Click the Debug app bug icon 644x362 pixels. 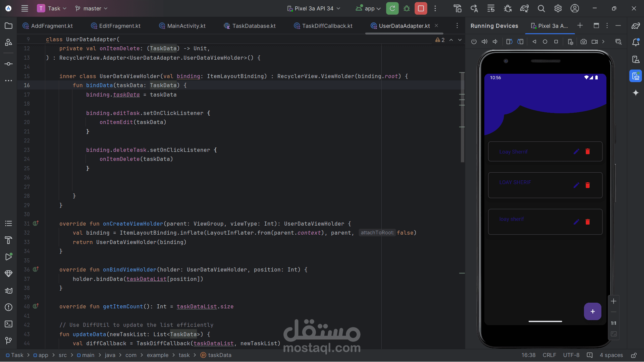click(x=407, y=8)
